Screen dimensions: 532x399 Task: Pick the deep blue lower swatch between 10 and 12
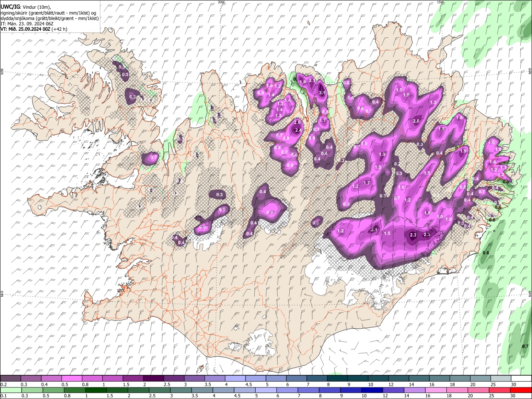pyautogui.click(x=372, y=390)
